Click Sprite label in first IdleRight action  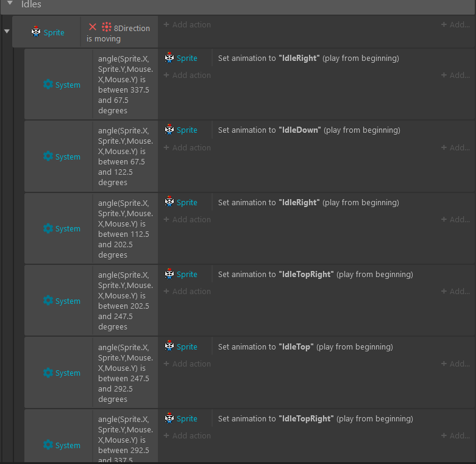pyautogui.click(x=186, y=58)
